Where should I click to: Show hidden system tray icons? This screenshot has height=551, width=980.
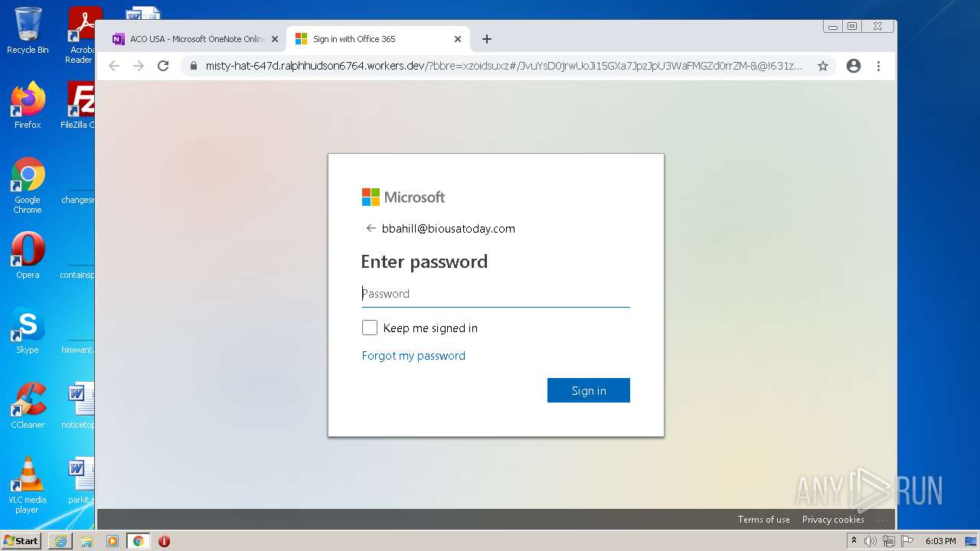point(854,541)
